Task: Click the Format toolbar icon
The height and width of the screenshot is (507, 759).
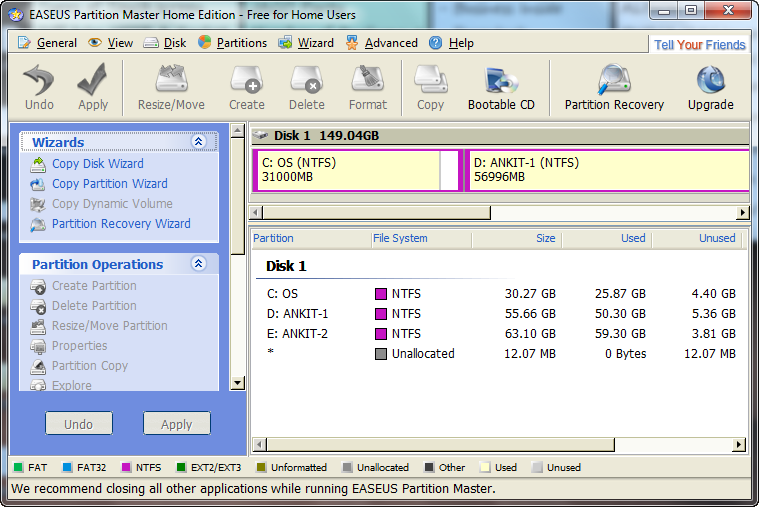Action: [x=368, y=87]
